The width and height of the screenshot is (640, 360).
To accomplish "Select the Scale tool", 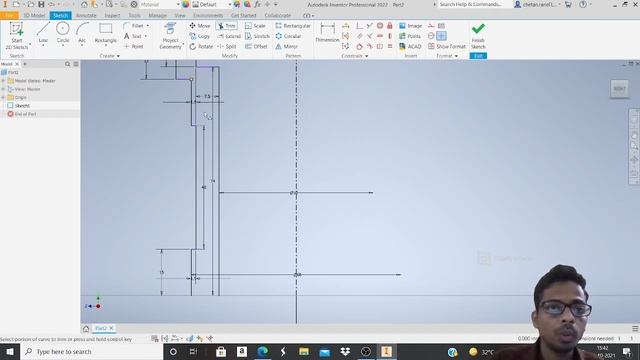I will click(x=255, y=26).
